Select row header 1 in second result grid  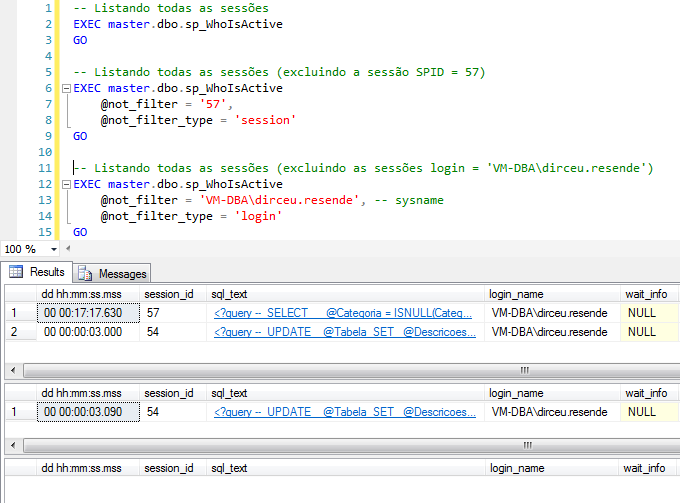pyautogui.click(x=20, y=412)
